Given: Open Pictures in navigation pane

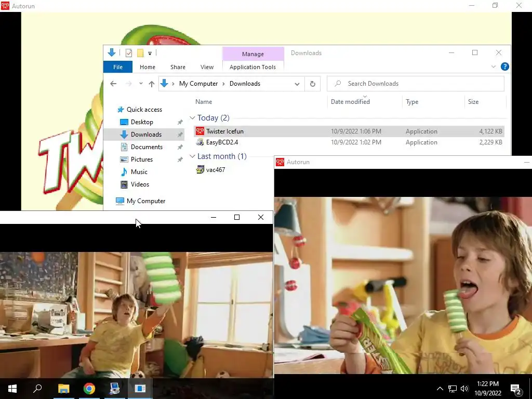Looking at the screenshot, I should 142,159.
